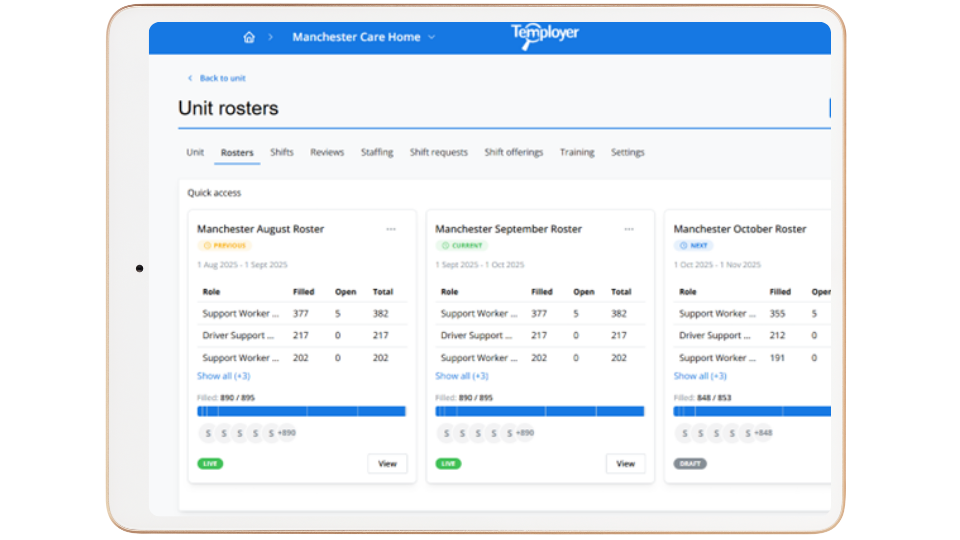
Task: Expand Show all (+3) roles for October Roster
Action: click(700, 376)
